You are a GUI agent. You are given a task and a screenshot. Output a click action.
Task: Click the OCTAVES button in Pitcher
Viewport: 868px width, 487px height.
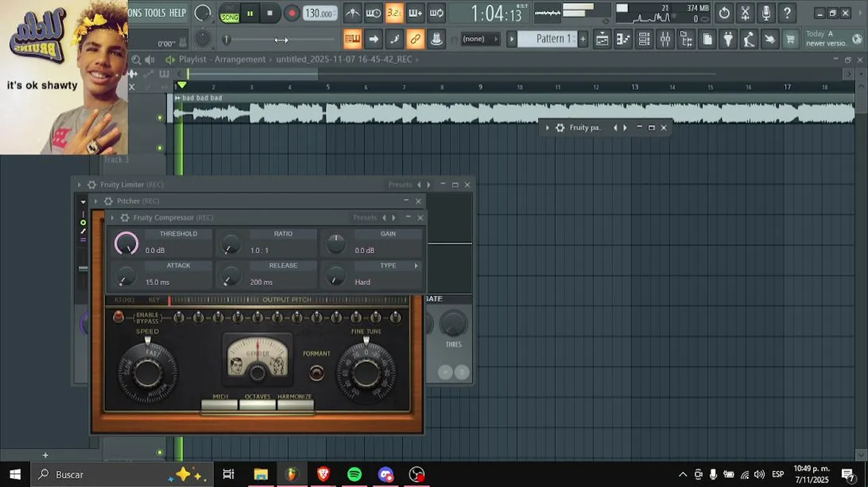258,404
